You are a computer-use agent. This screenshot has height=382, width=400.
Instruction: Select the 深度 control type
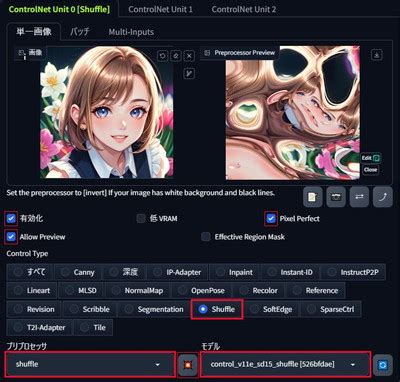[125, 272]
